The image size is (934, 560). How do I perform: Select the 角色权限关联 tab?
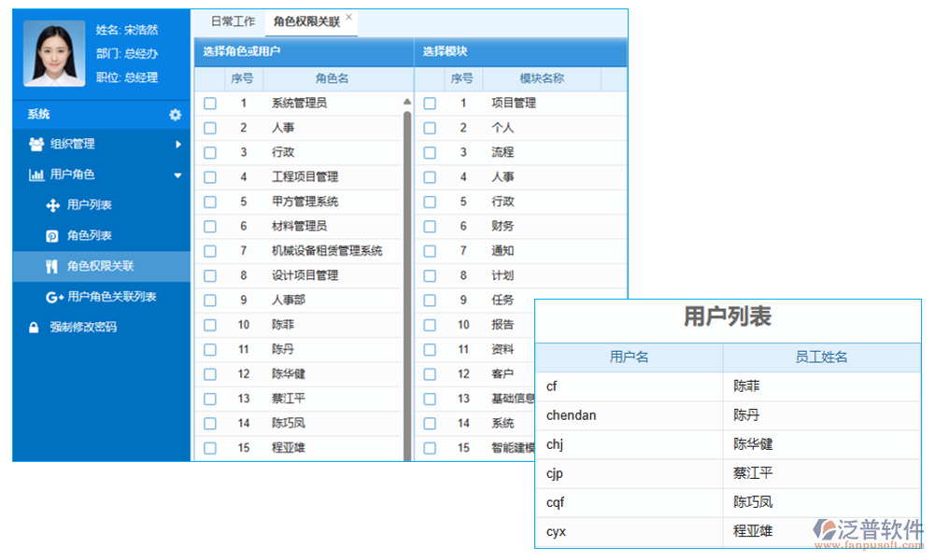coord(305,21)
